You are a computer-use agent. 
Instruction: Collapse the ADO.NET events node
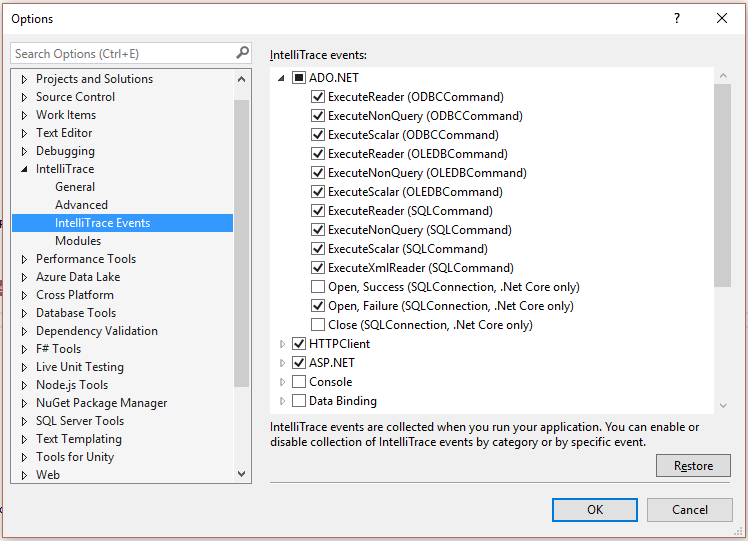point(281,78)
